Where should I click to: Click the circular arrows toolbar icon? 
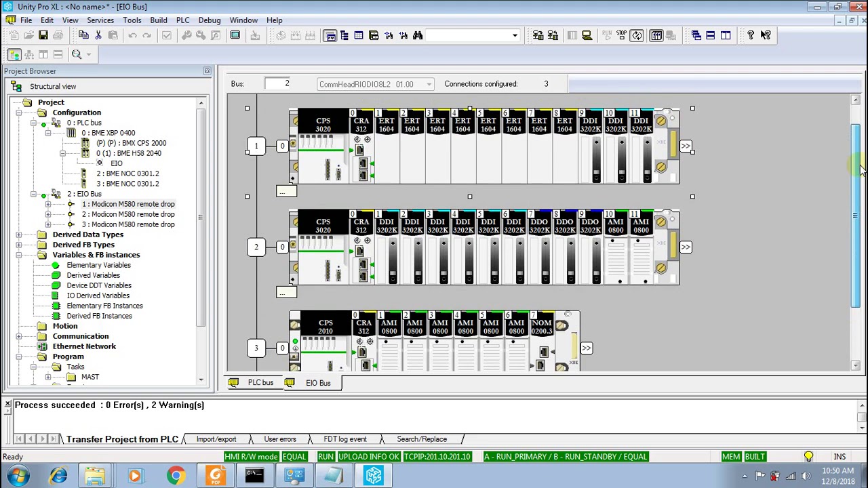[637, 35]
